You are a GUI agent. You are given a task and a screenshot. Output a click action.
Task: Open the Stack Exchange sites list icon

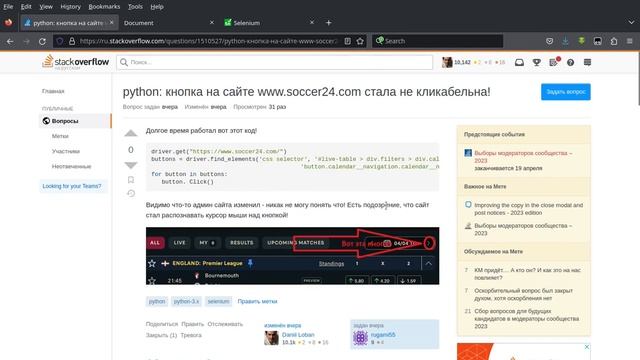(587, 62)
